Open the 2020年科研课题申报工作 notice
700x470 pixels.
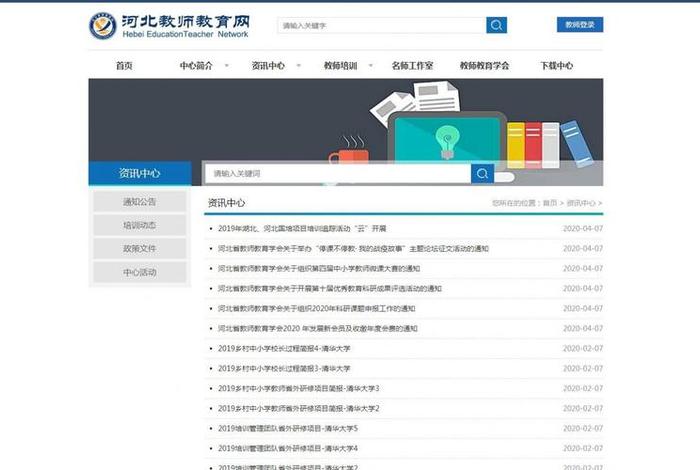point(317,308)
